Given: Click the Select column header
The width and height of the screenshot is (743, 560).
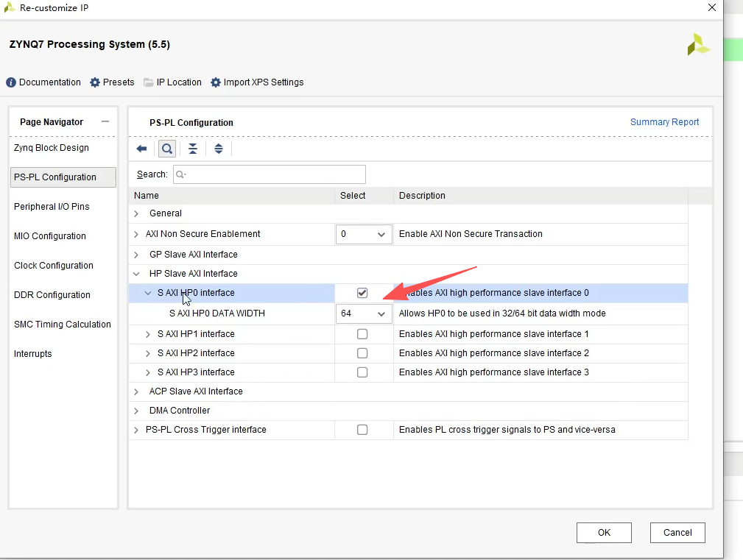Looking at the screenshot, I should click(x=364, y=196).
